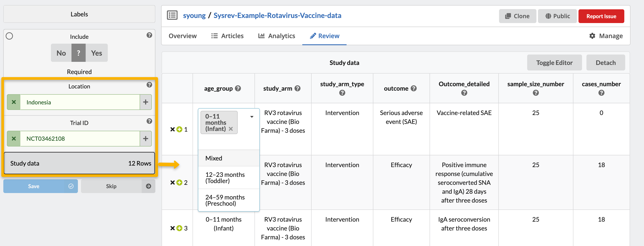Pick 24–59 months (Preschool) option
The height and width of the screenshot is (246, 644).
(x=225, y=200)
